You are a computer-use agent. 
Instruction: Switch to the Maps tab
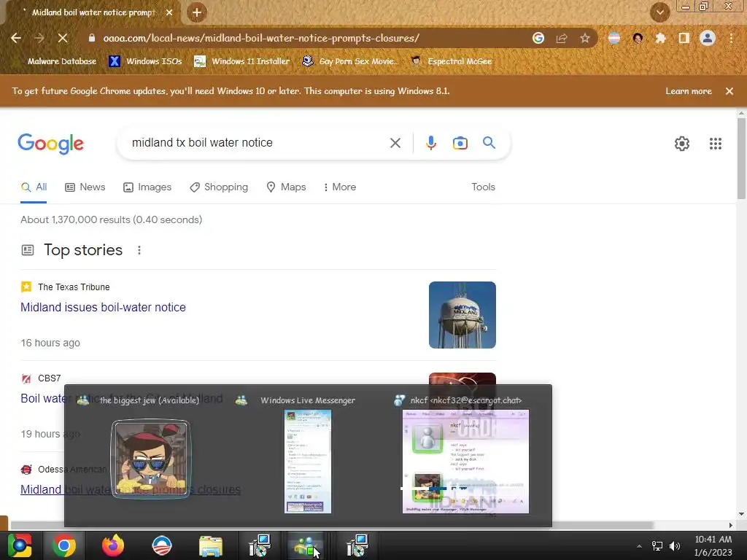pos(286,187)
